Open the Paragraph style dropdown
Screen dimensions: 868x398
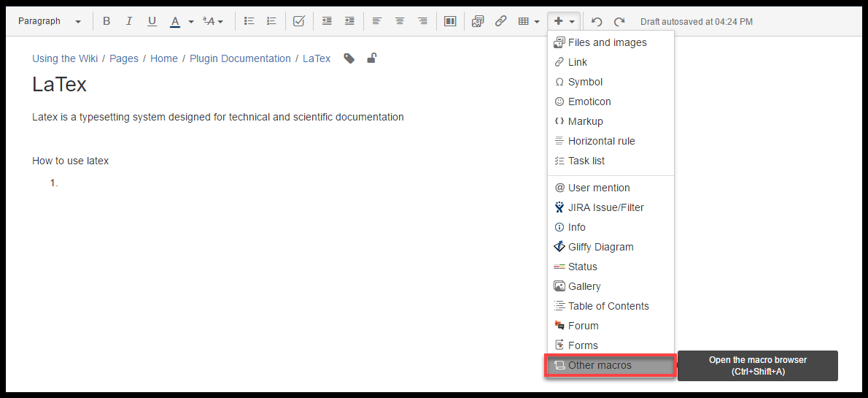pos(49,21)
